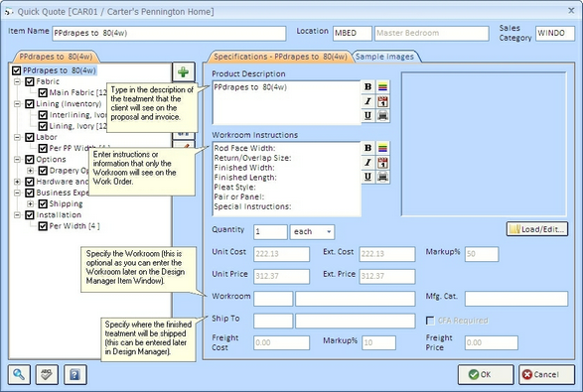Click into the Item Name field
583x392 pixels.
click(x=169, y=33)
